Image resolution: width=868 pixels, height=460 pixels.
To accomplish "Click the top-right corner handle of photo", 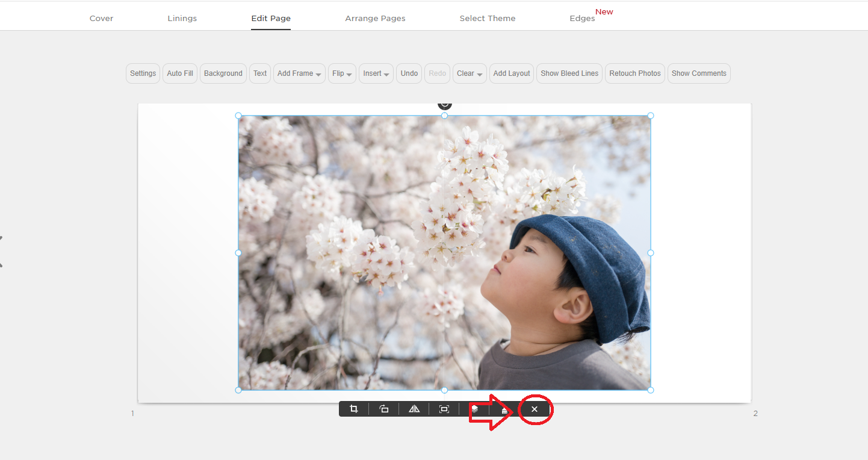I will coord(651,116).
